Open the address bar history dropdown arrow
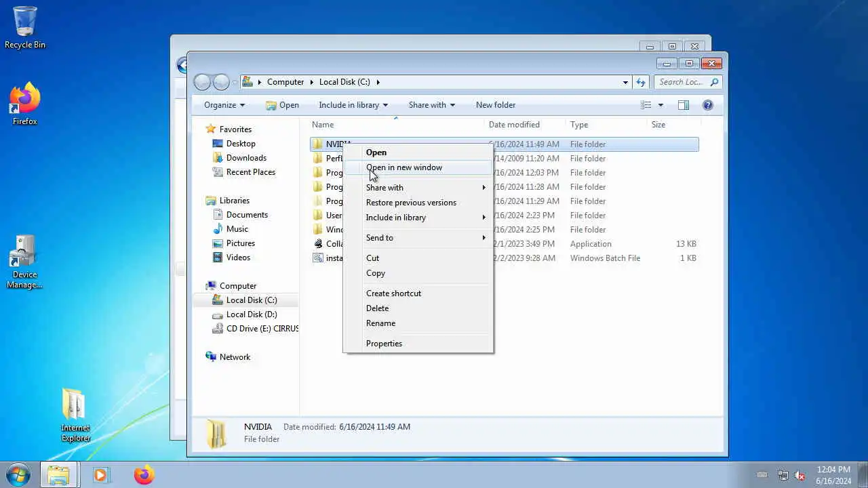 coord(625,82)
